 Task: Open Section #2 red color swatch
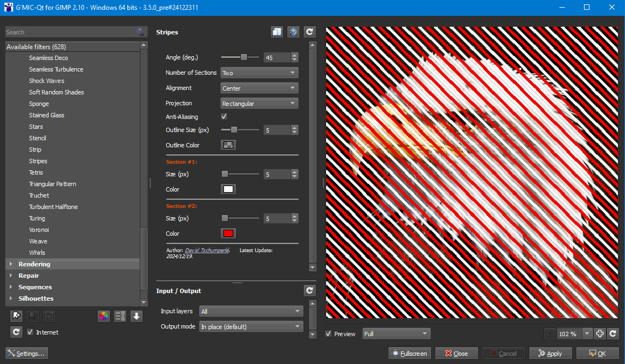(x=228, y=234)
